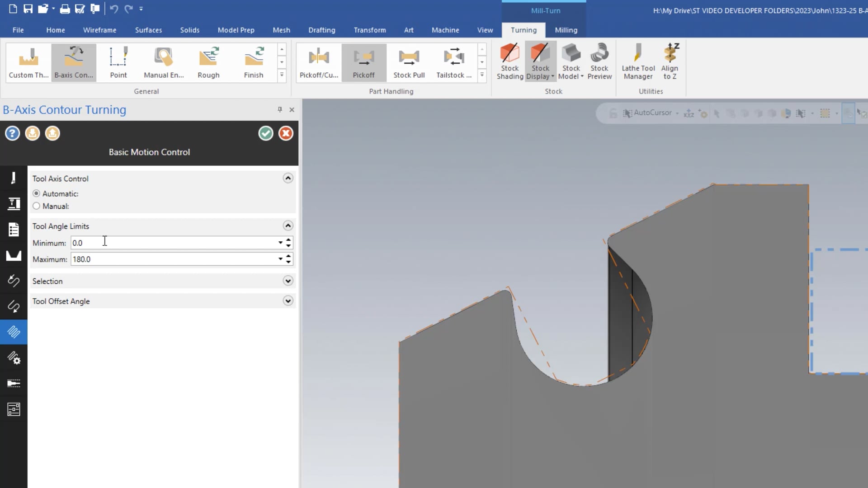Switch to the Milling tab

click(x=565, y=30)
